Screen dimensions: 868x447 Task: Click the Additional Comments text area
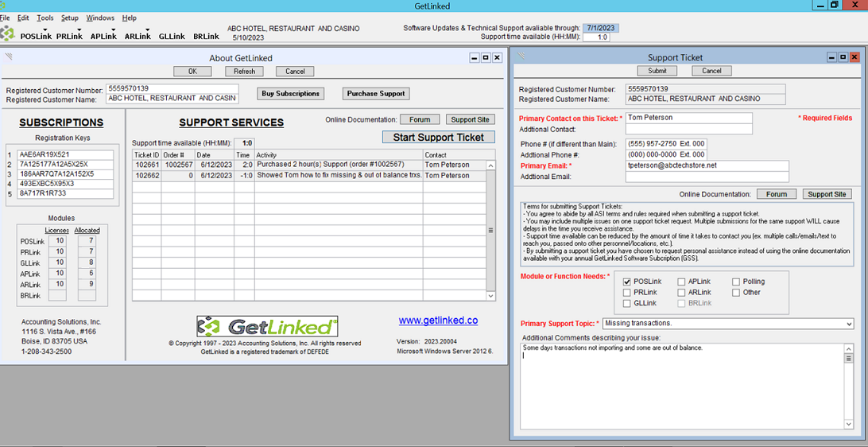point(682,386)
